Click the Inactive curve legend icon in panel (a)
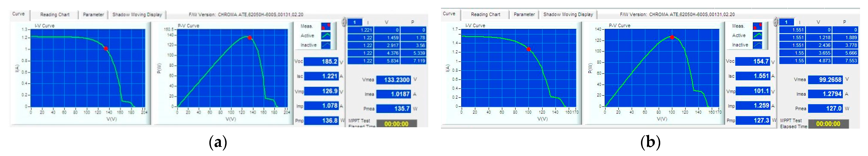 click(325, 45)
